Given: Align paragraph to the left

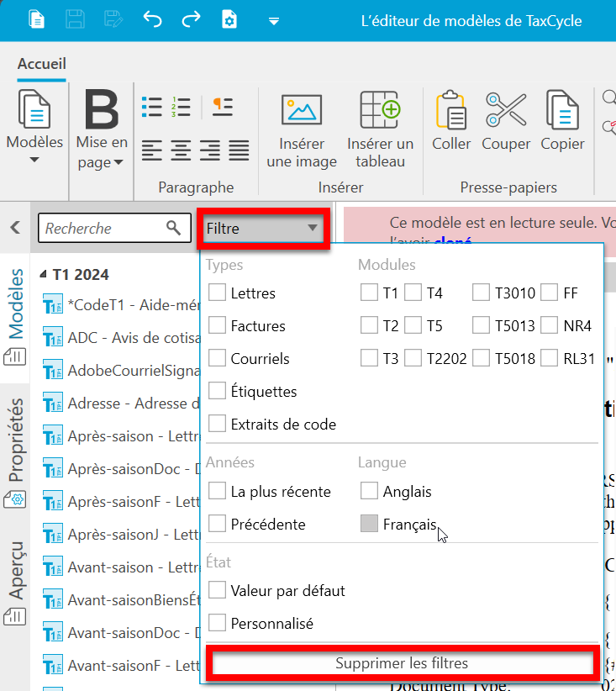Looking at the screenshot, I should tap(152, 150).
